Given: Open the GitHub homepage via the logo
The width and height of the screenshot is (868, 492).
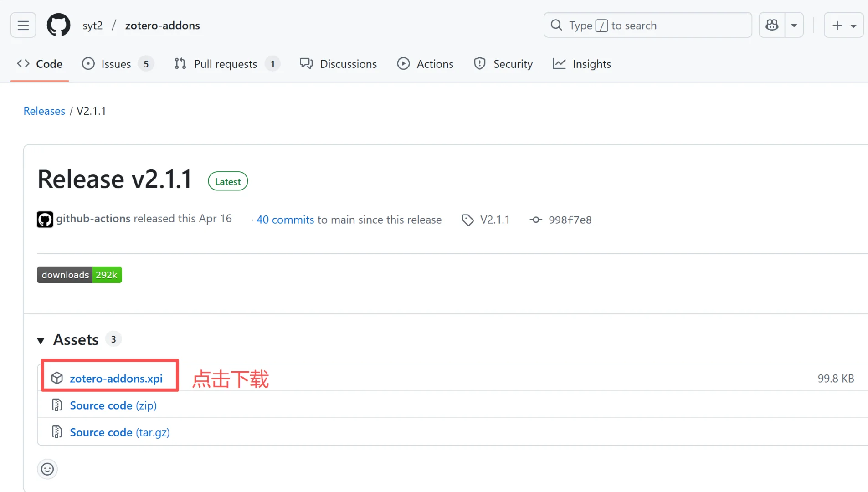Looking at the screenshot, I should 58,25.
